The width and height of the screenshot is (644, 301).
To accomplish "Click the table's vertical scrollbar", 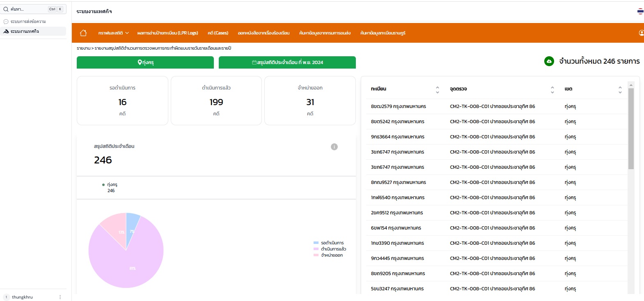I will [631, 128].
